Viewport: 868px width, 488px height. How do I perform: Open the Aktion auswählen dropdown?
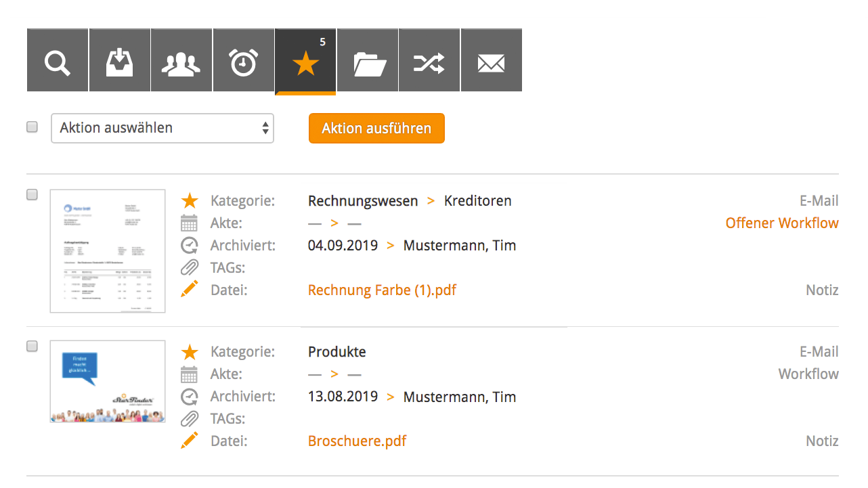coord(162,128)
